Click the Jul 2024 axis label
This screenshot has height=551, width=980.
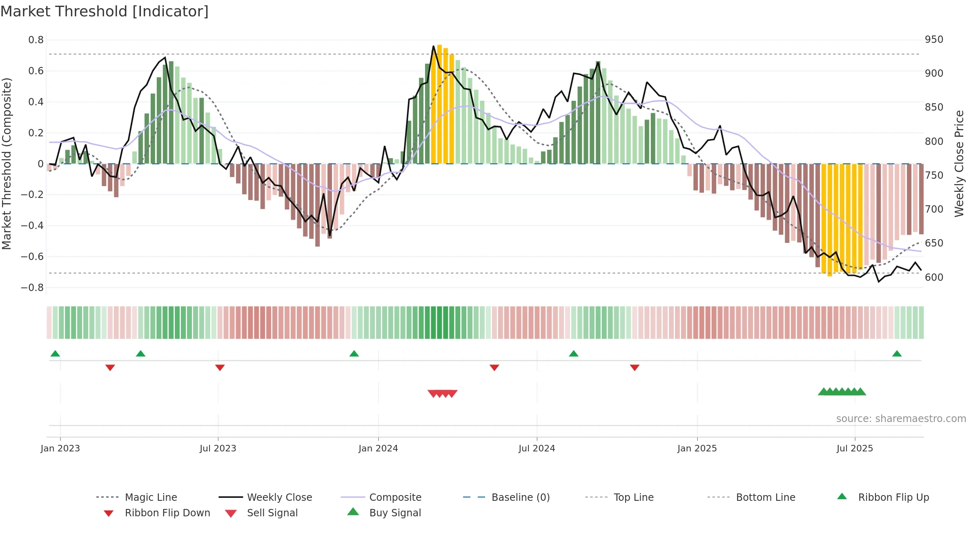tap(537, 448)
